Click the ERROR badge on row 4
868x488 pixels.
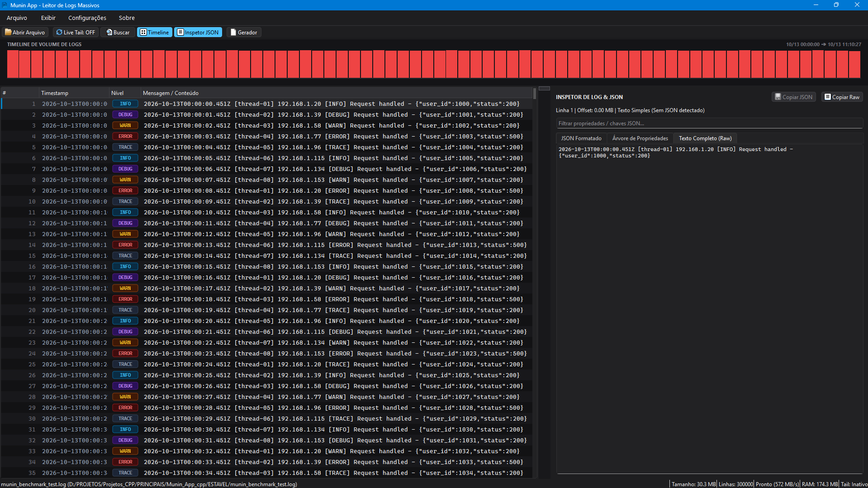(x=125, y=136)
